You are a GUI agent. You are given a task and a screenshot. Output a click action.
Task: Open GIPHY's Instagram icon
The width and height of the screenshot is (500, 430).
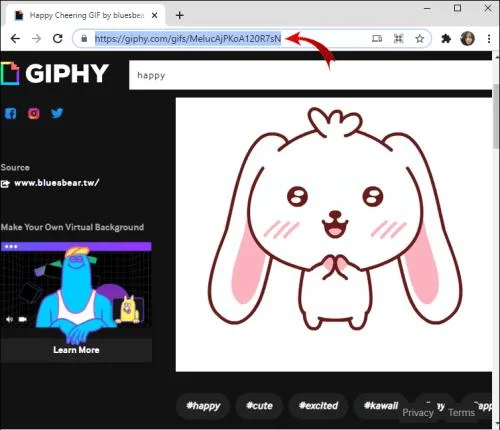tap(34, 113)
